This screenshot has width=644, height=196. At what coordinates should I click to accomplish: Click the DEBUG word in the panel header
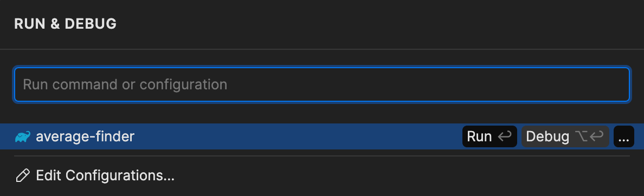(91, 24)
